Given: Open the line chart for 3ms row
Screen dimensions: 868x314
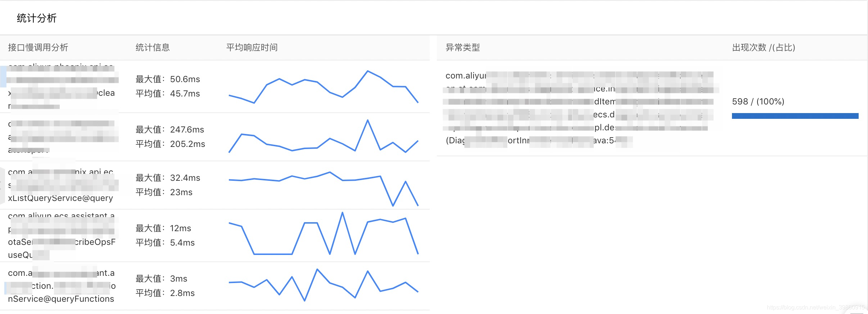Looking at the screenshot, I should (323, 285).
